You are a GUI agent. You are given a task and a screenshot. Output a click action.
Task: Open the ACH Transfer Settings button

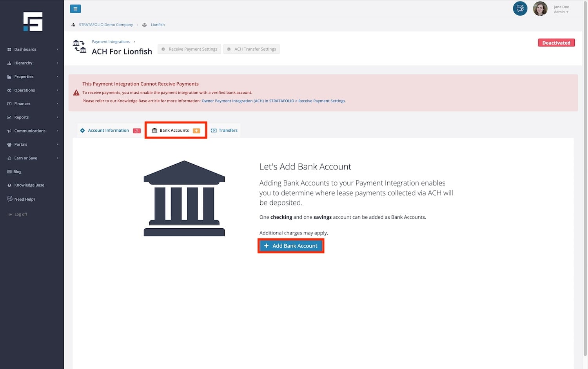coord(251,49)
